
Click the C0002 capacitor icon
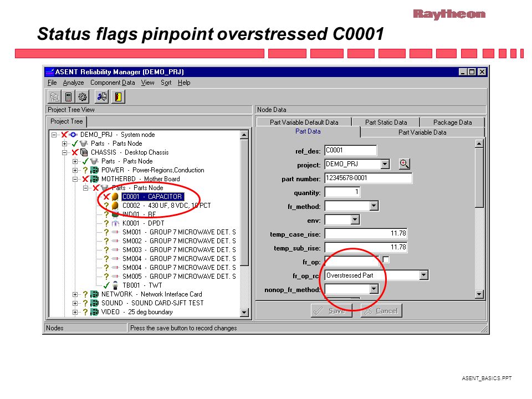[x=115, y=206]
